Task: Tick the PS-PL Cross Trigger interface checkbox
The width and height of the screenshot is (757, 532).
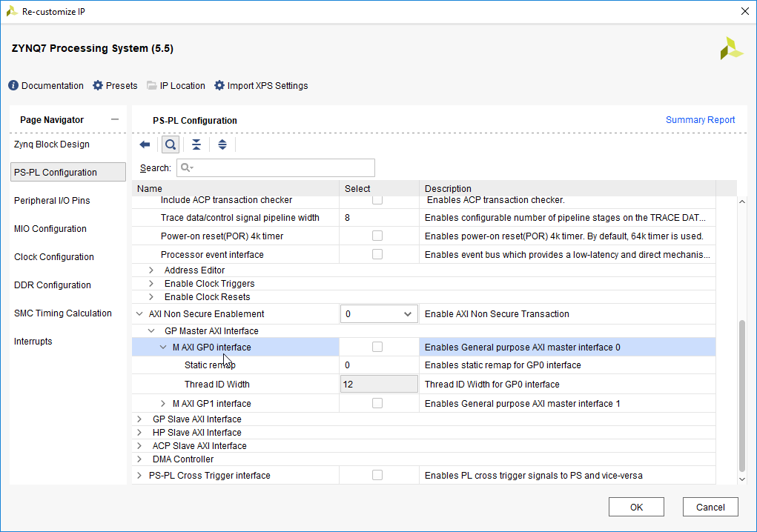Action: point(377,475)
